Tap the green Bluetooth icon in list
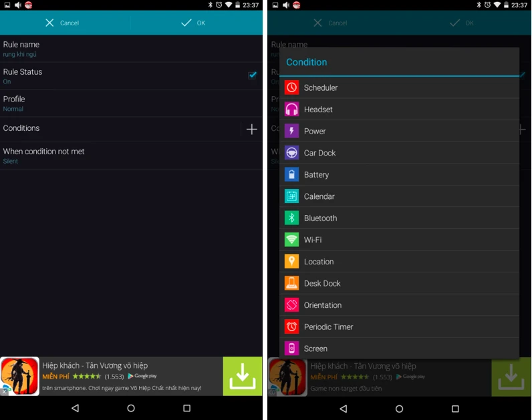The width and height of the screenshot is (532, 420). point(291,218)
